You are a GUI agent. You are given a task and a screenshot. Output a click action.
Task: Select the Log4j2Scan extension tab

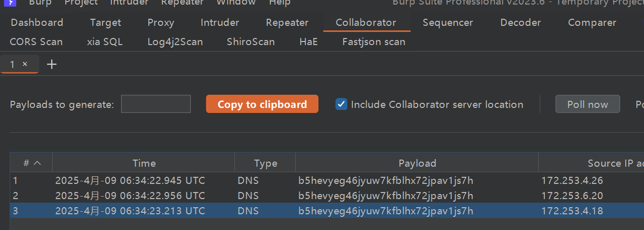click(x=175, y=42)
